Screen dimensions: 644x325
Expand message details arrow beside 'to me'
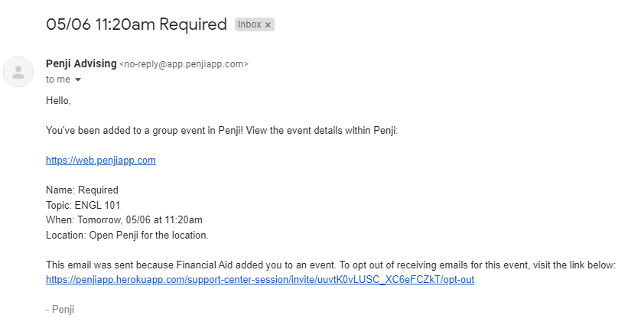coord(78,80)
